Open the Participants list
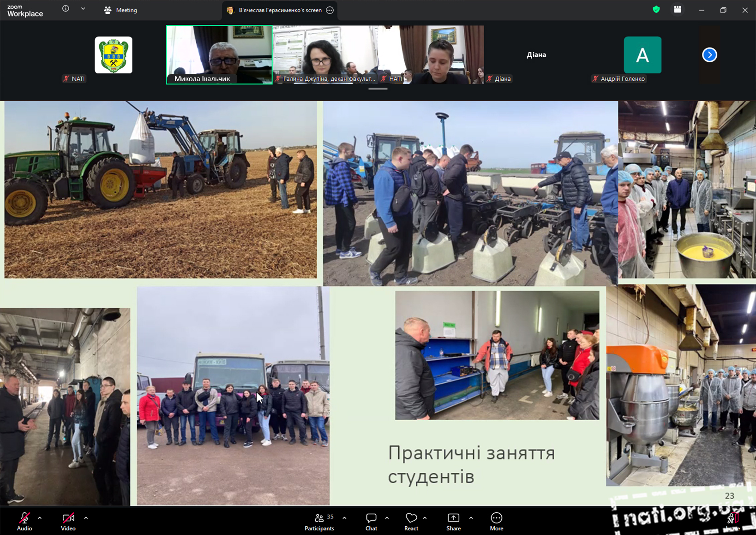Screen dimensions: 756x535 pyautogui.click(x=319, y=521)
